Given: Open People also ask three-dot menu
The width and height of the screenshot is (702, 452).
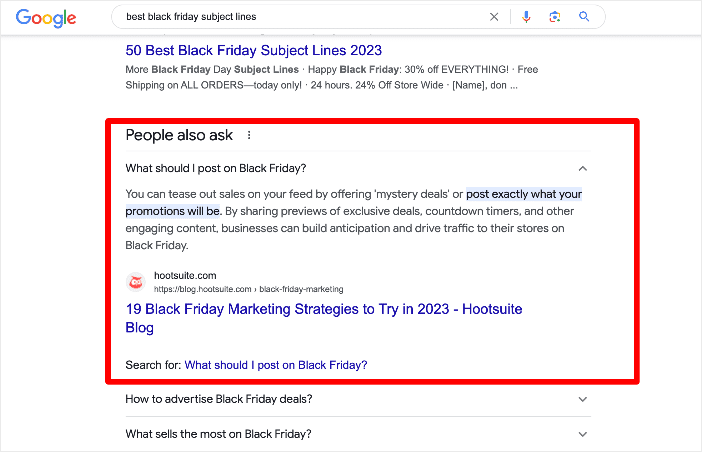Looking at the screenshot, I should (249, 135).
